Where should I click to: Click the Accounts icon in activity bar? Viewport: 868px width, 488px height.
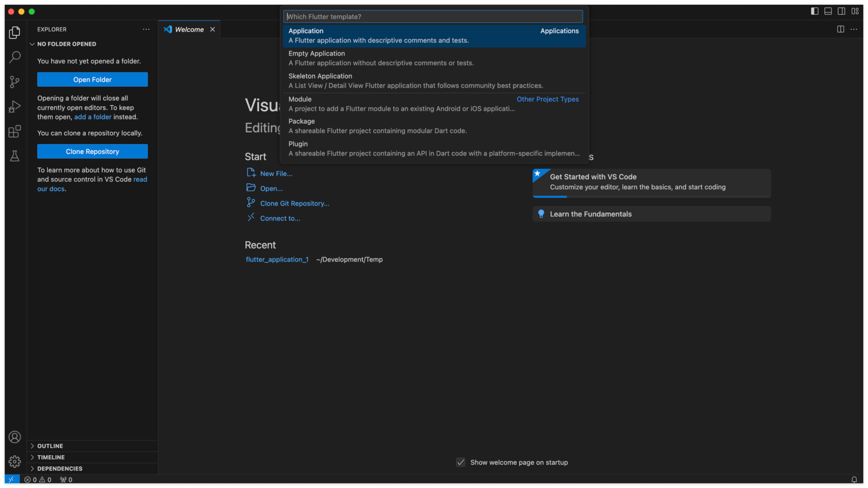[14, 437]
